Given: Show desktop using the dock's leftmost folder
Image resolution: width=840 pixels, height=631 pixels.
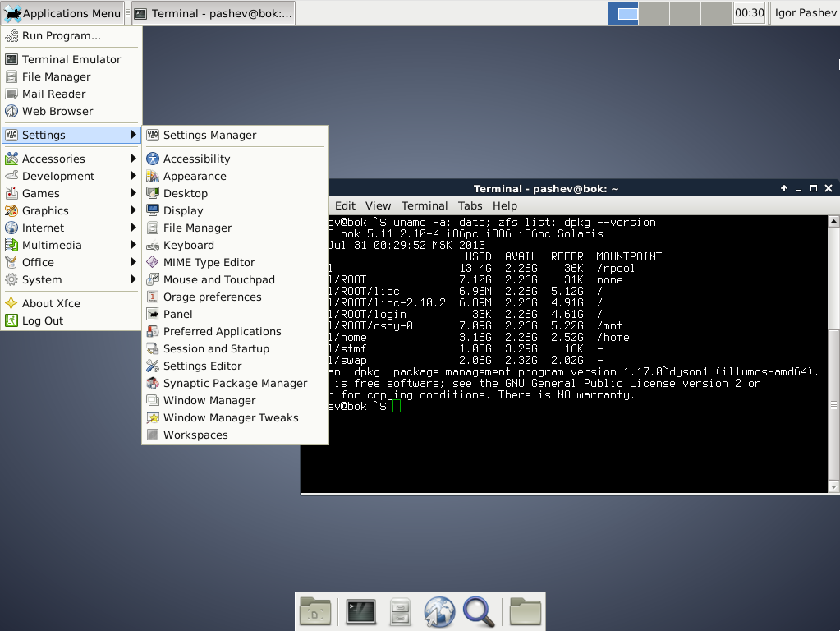Looking at the screenshot, I should click(x=315, y=612).
